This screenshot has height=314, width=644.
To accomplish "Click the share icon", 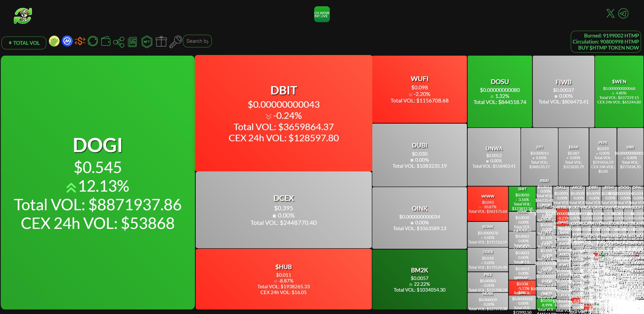I will tap(119, 42).
